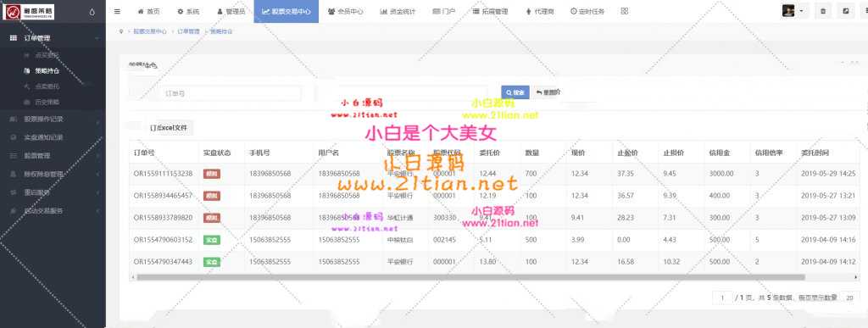This screenshot has height=328, width=868.
Task: Click the 订单号 search input field
Action: click(x=231, y=93)
